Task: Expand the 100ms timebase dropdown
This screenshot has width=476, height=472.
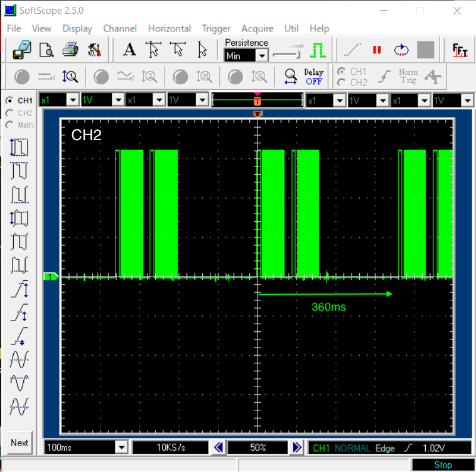Action: [x=121, y=447]
